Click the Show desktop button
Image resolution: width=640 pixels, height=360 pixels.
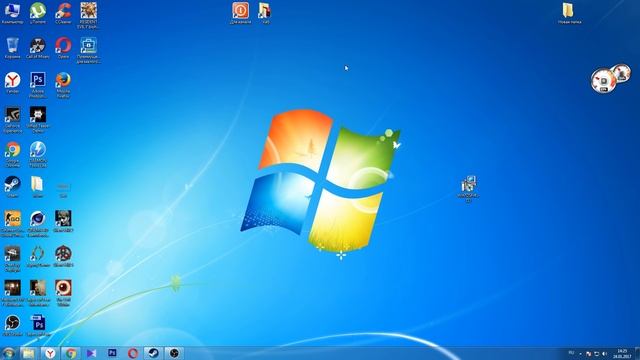tap(637, 353)
